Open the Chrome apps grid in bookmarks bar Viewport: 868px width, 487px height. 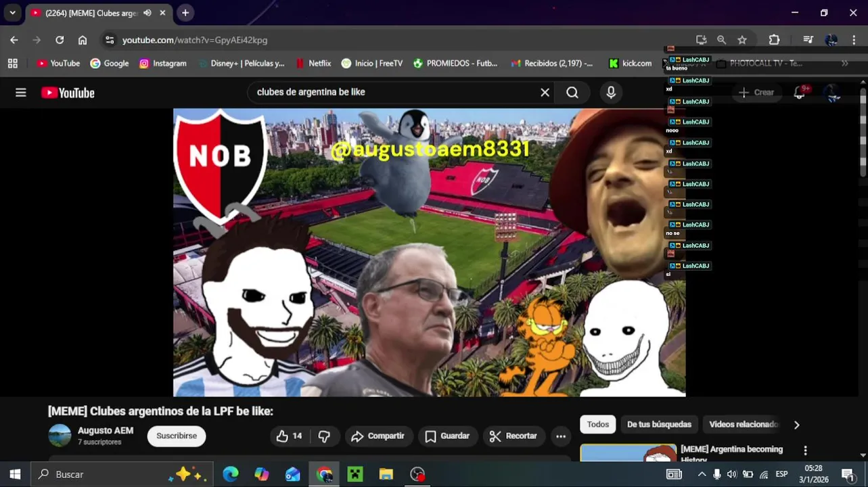pos(12,63)
